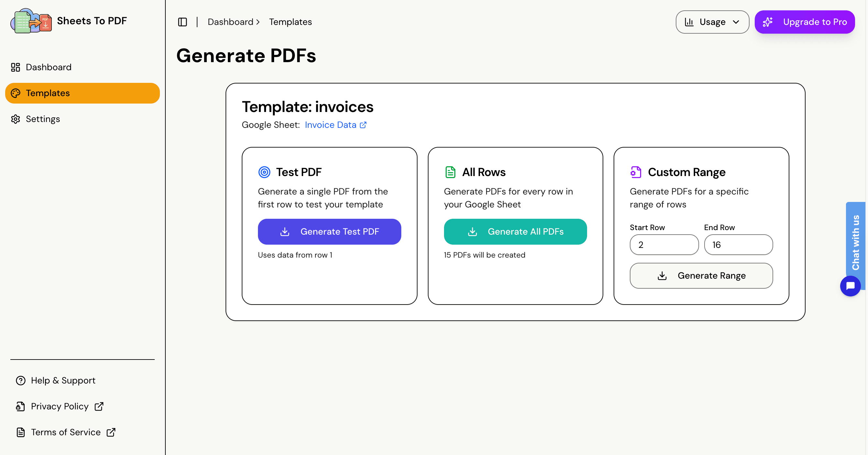Click the Sheets To PDF logo icon

tap(31, 21)
